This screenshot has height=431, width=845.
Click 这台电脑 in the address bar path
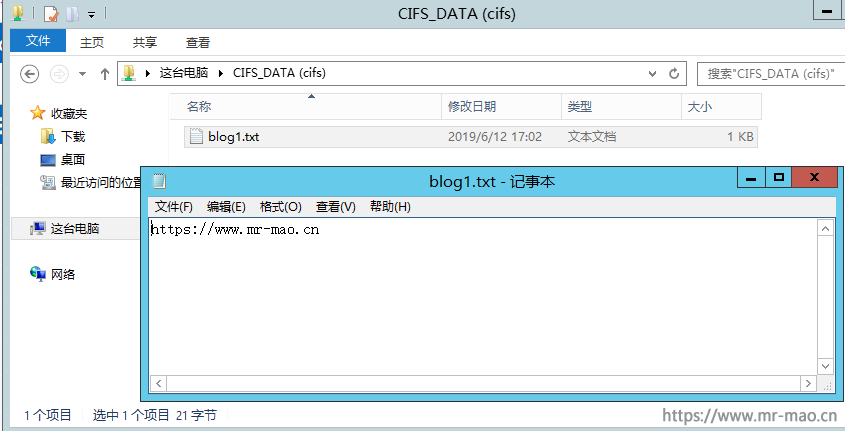(184, 73)
